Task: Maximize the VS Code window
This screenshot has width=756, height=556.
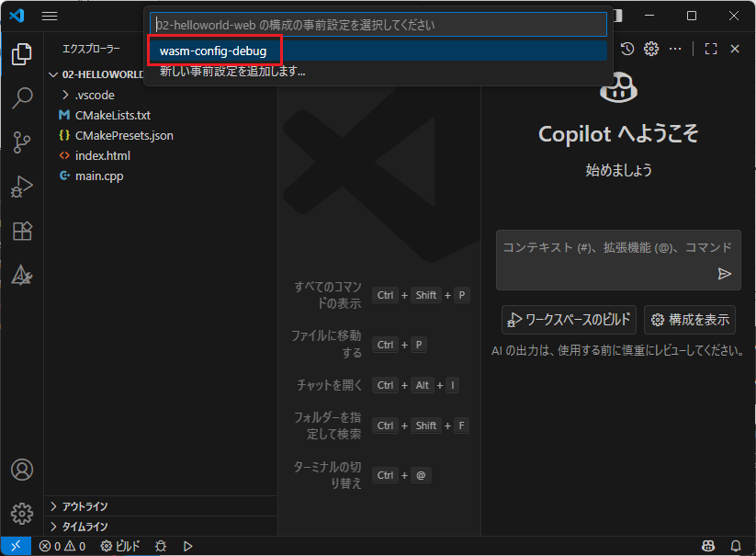Action: [x=692, y=16]
